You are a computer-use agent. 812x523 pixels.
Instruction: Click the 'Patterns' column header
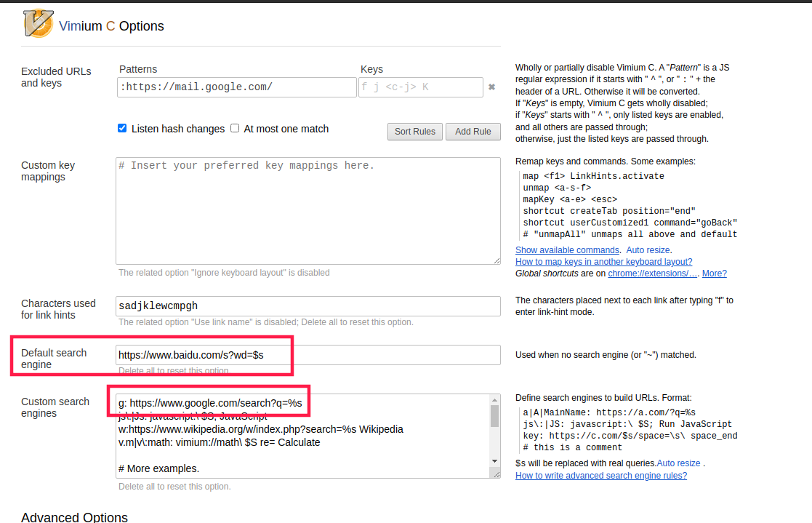pos(138,69)
